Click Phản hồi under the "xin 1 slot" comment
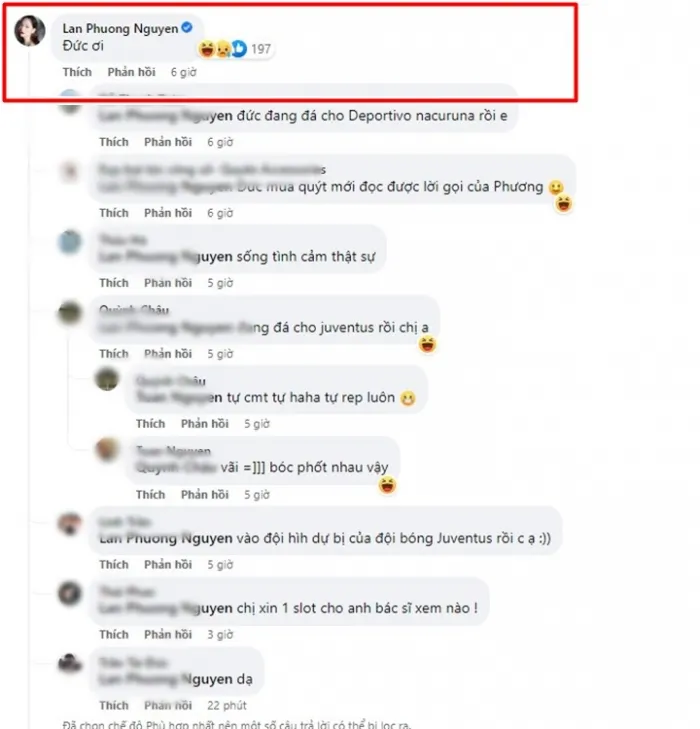This screenshot has height=729, width=700. (168, 634)
